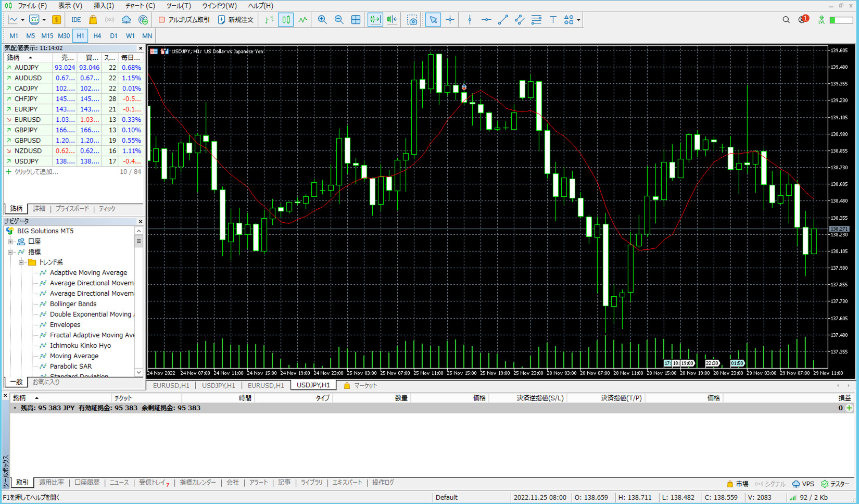Switch chart display to line chart
This screenshot has width=859, height=504.
(302, 20)
